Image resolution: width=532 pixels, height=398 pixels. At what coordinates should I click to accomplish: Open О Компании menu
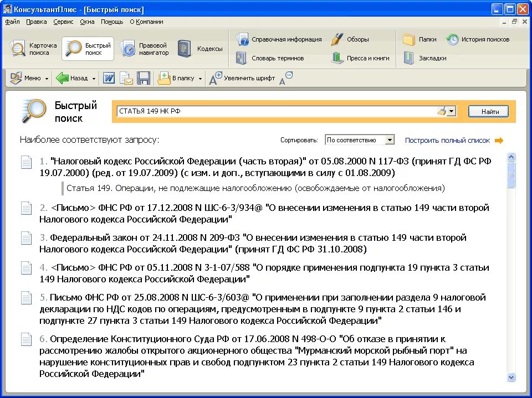coord(146,22)
